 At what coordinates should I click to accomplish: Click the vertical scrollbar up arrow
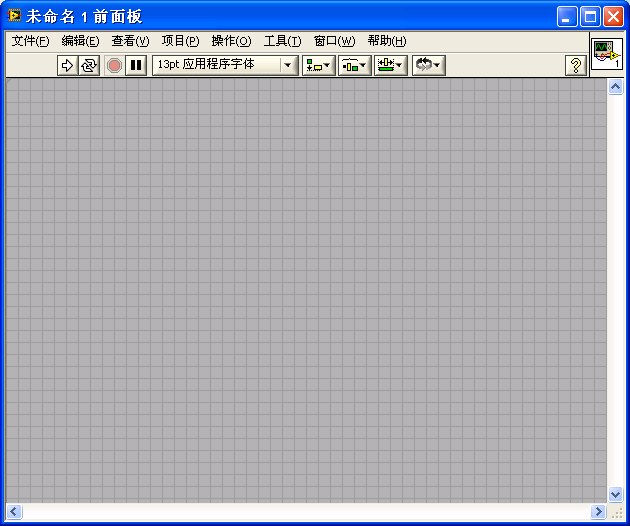(x=615, y=86)
